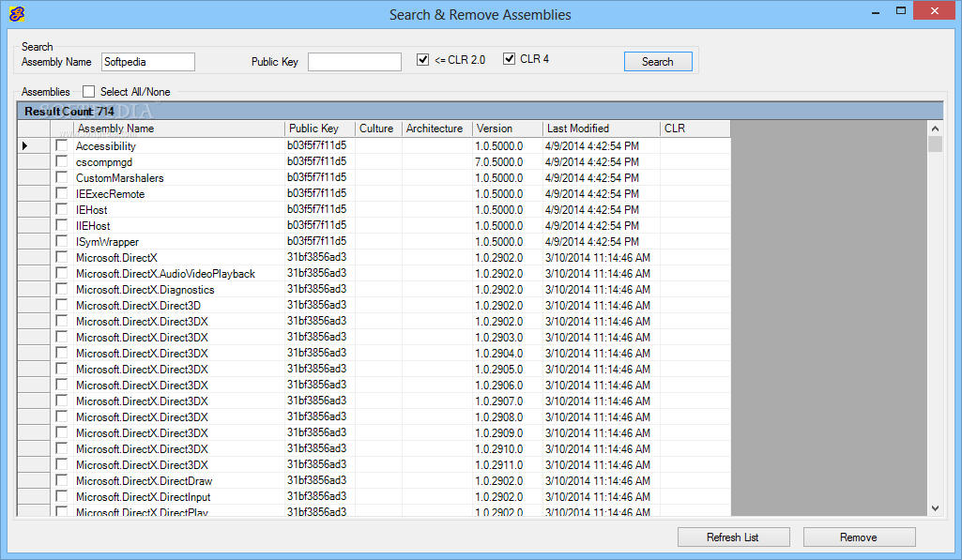This screenshot has height=560, width=962.
Task: Toggle the <= CLR 2.0 checkbox
Action: tap(422, 59)
